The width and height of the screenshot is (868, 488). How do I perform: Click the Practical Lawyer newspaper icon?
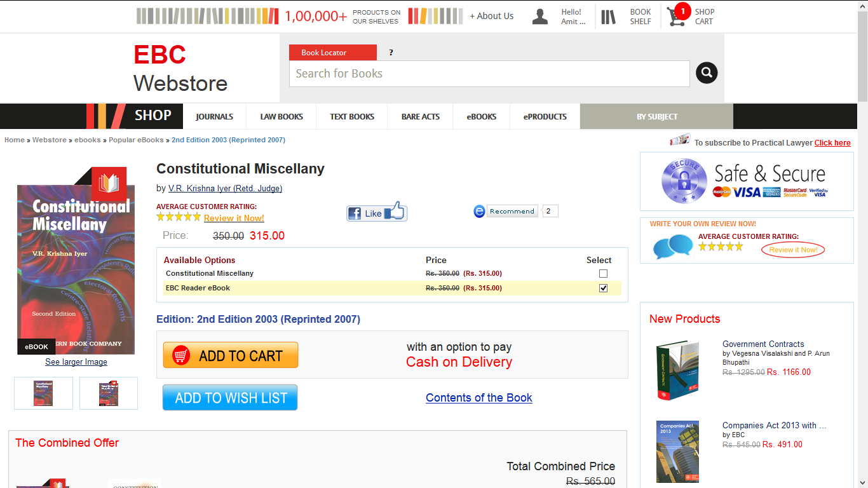click(680, 140)
